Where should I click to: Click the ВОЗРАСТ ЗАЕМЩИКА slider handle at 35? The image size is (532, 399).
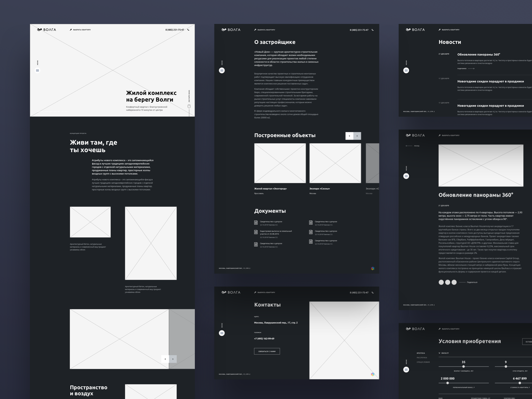click(x=464, y=366)
